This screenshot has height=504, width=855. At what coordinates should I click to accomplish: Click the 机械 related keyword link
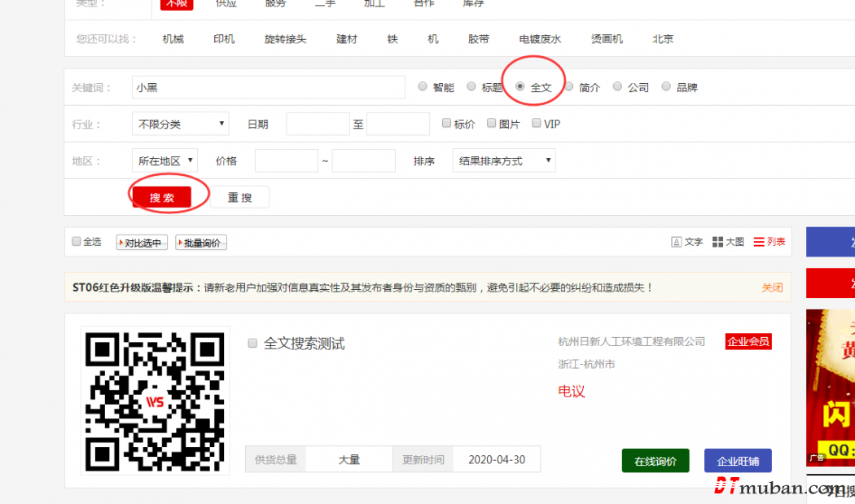point(173,39)
